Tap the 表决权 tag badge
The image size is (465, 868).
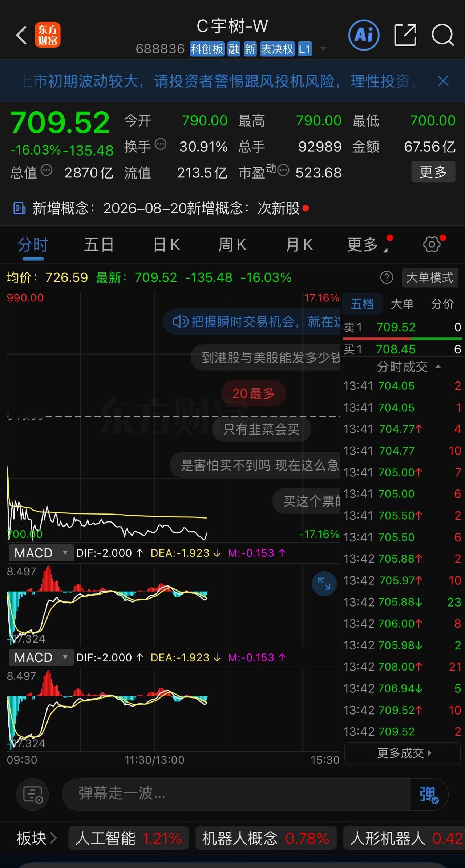click(x=277, y=49)
